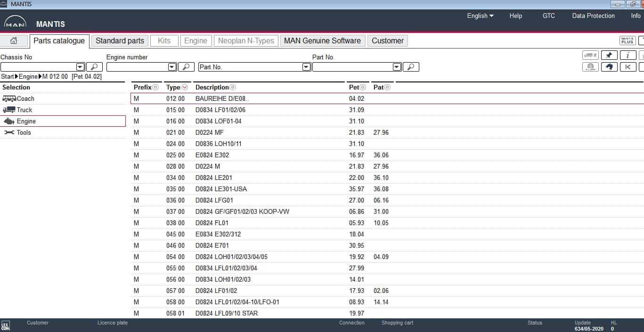Click Start in the breadcrumb path
This screenshot has width=644, height=332.
point(8,76)
